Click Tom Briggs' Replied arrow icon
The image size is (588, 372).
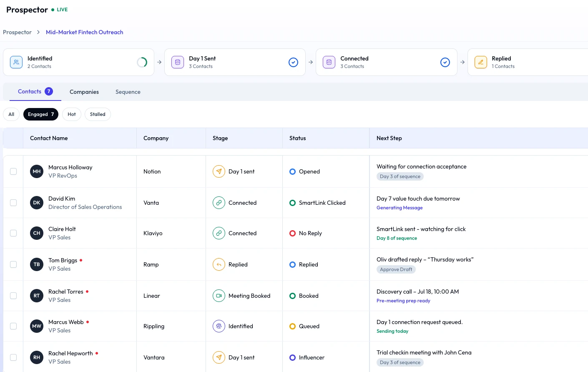pyautogui.click(x=219, y=264)
